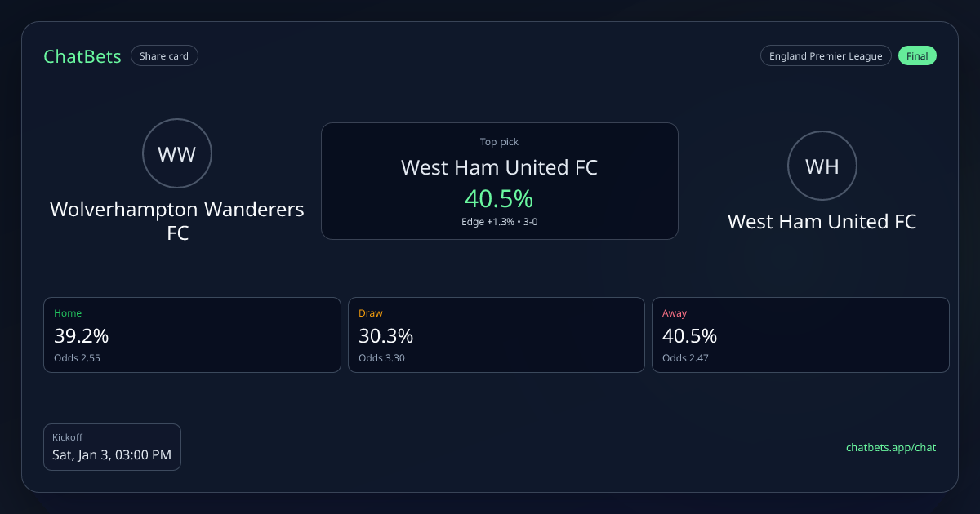Select the England Premier League tag
980x514 pixels.
point(826,56)
